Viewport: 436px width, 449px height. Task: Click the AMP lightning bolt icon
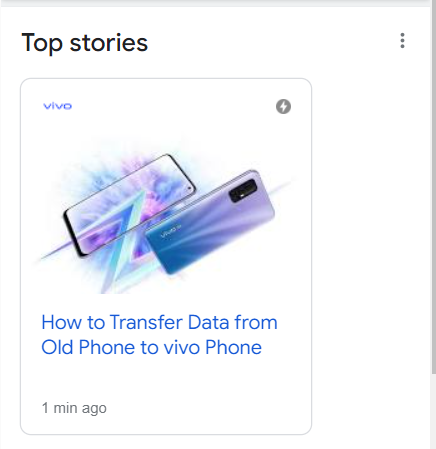(283, 107)
